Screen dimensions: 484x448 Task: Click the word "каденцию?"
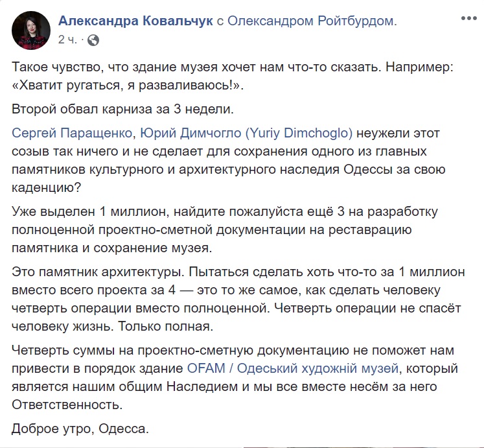coord(46,187)
